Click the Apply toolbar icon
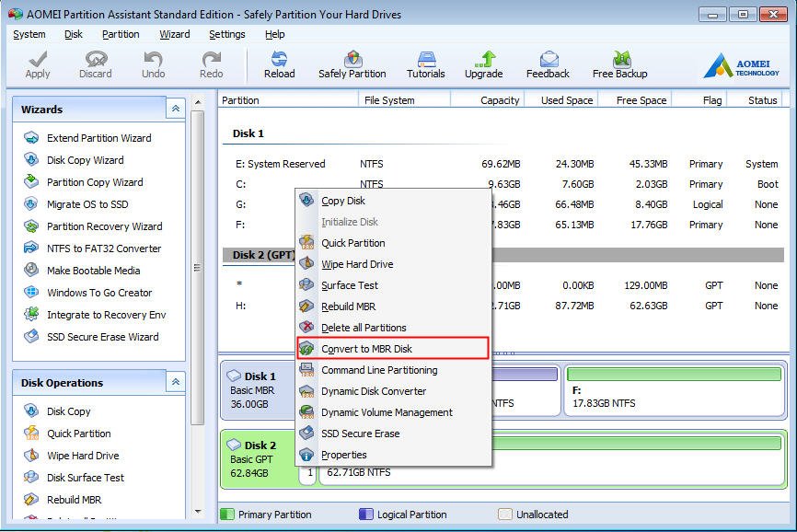This screenshot has height=532, width=797. point(38,64)
